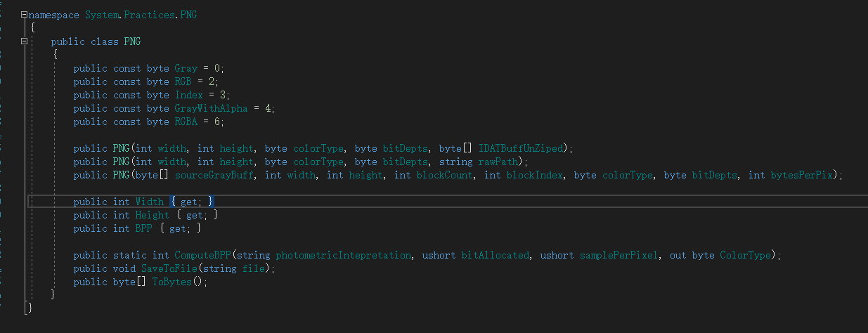Place cursor on the Width property name
Viewport: 868px width, 333px height.
[x=149, y=202]
